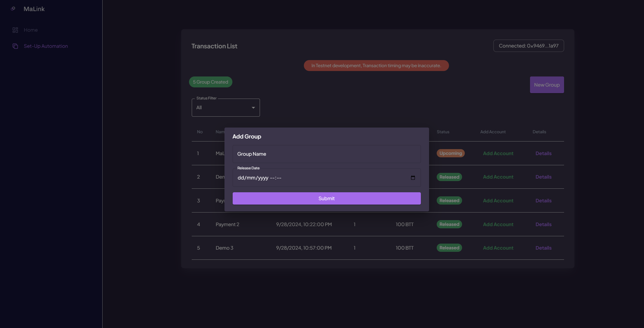Submit the Add Group form
The width and height of the screenshot is (644, 328).
coord(326,198)
